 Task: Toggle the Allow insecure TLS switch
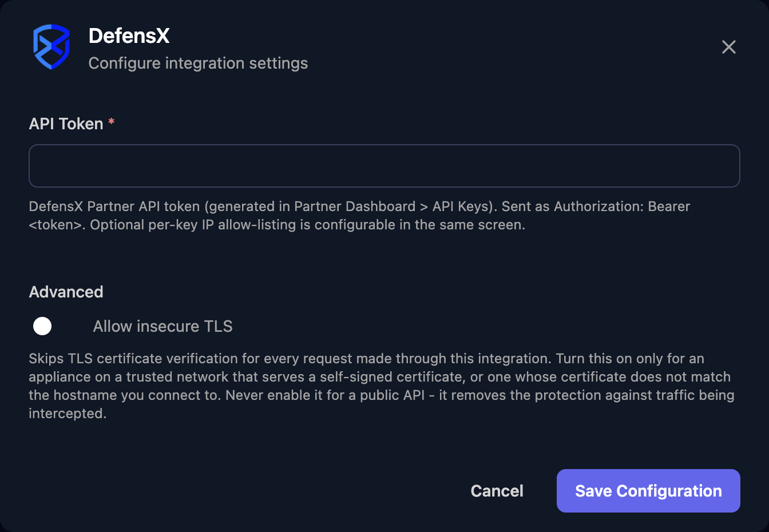click(55, 326)
